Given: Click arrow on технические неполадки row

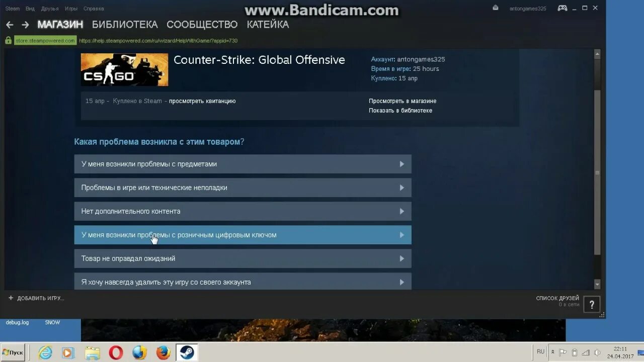Looking at the screenshot, I should [x=401, y=188].
